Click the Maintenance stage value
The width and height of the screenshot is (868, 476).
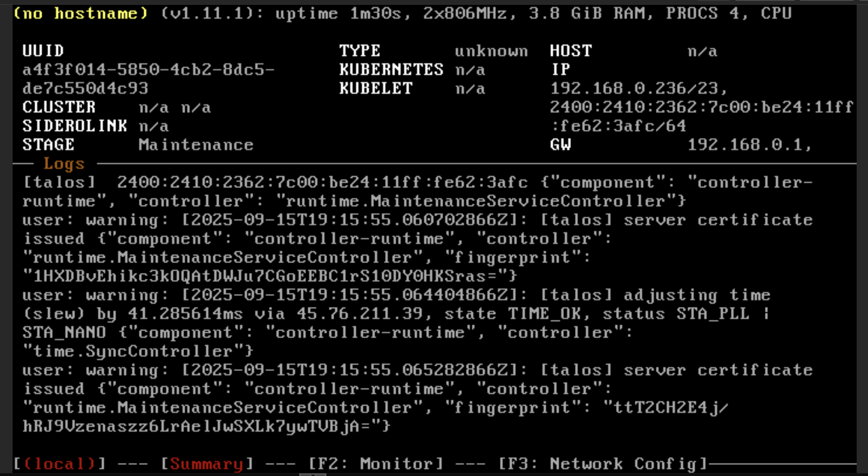pyautogui.click(x=196, y=145)
